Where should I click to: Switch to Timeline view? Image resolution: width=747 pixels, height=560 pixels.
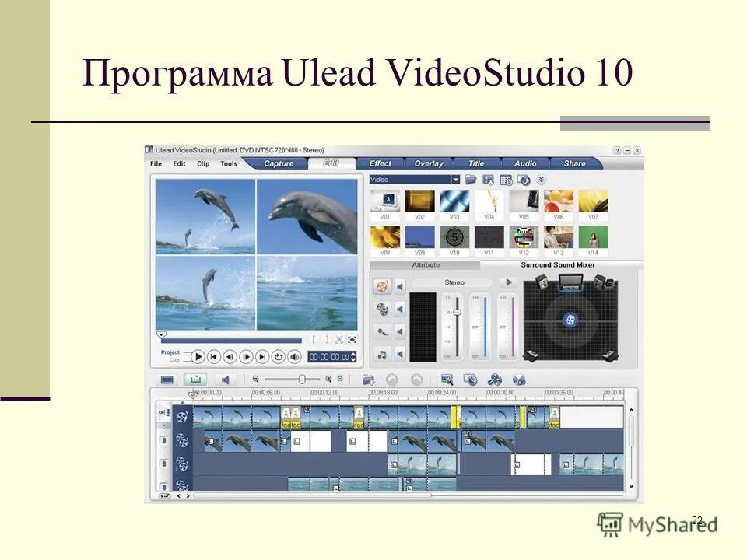click(195, 380)
